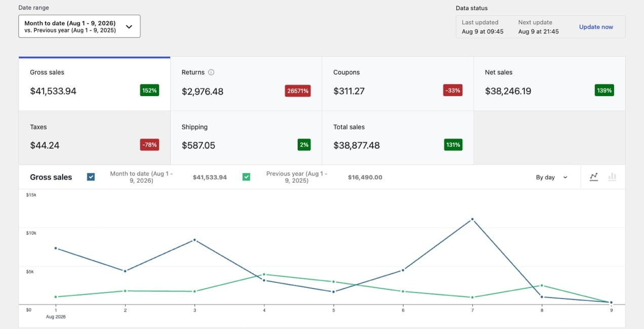The image size is (644, 329).
Task: Click the 2% badge on Shipping
Action: point(304,145)
